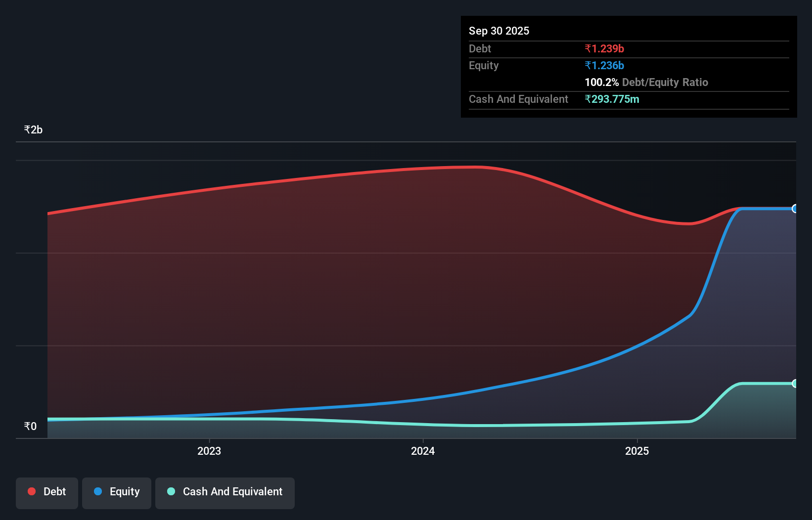Click the blue Equity value ₹1.236b in tooltip

(x=604, y=65)
